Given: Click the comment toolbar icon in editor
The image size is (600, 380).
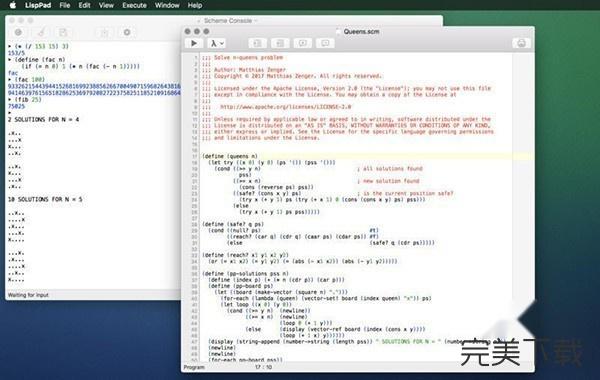Looking at the screenshot, I should 303,43.
